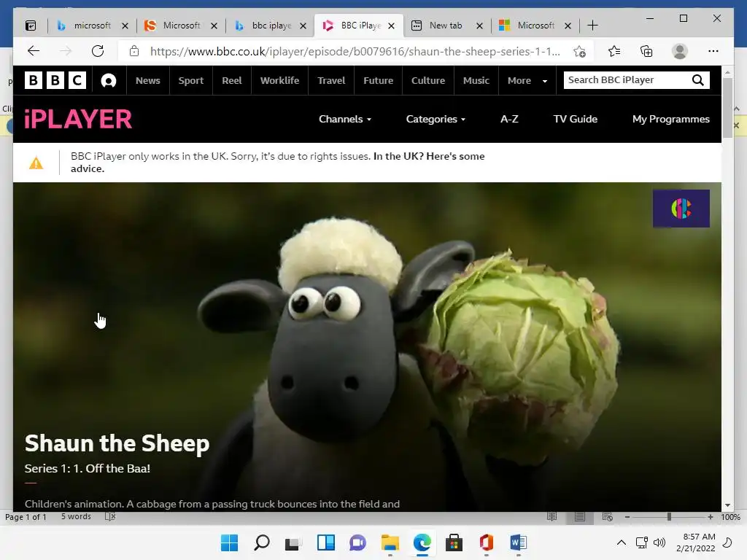
Task: Open Edge tab actions menu icon
Action: 31,26
